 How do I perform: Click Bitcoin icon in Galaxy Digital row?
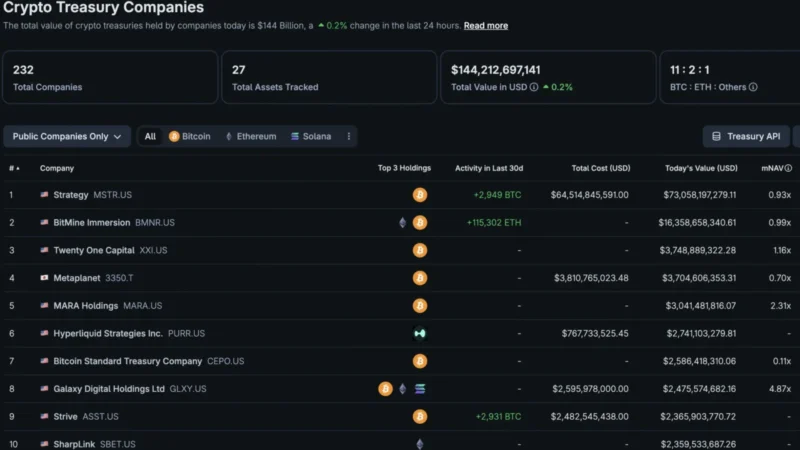[385, 389]
